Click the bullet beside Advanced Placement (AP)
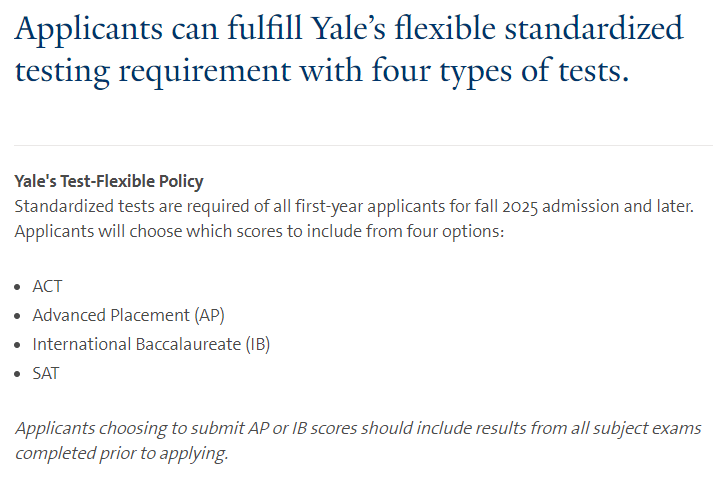 coord(20,316)
